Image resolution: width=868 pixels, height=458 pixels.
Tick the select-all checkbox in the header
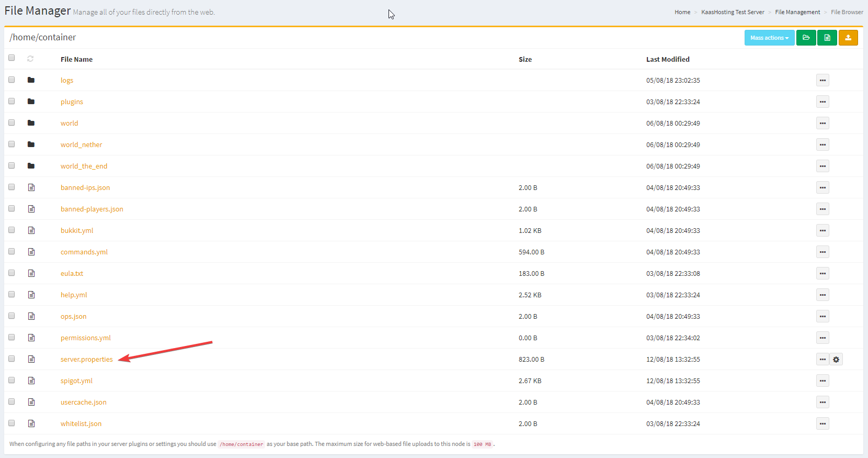[12, 58]
